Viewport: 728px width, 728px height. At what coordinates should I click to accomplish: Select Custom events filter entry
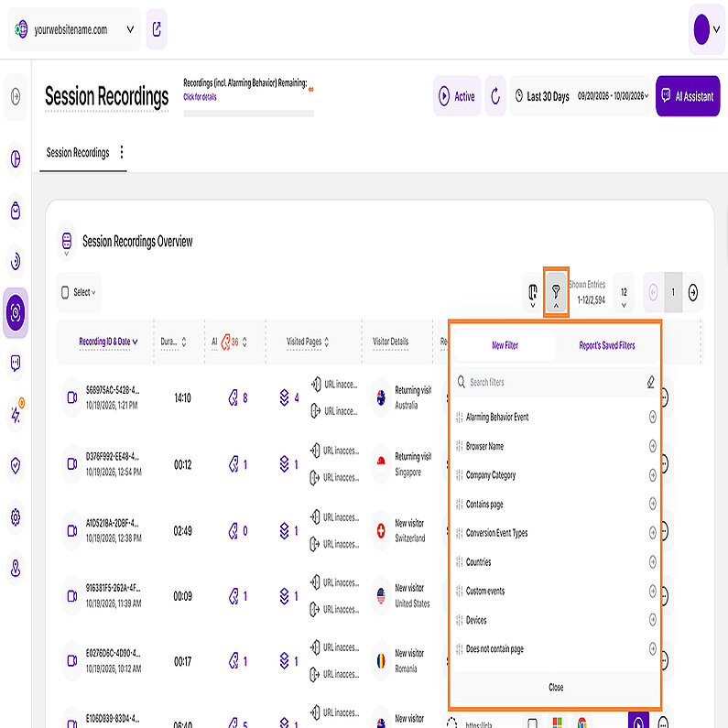click(556, 591)
